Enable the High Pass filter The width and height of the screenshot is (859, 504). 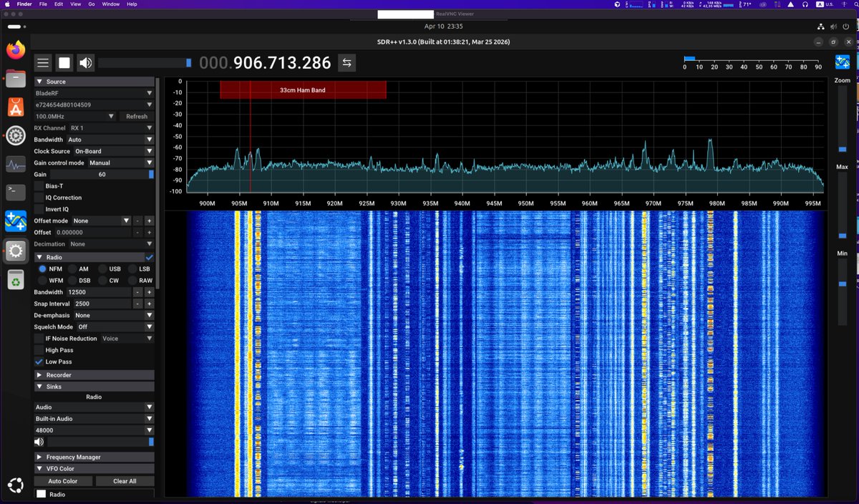pyautogui.click(x=39, y=350)
